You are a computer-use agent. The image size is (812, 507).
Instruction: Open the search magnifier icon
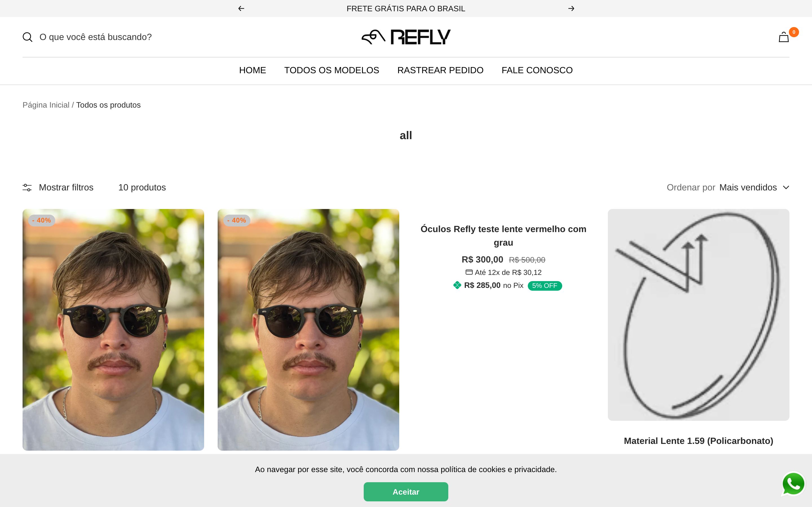[x=28, y=37]
